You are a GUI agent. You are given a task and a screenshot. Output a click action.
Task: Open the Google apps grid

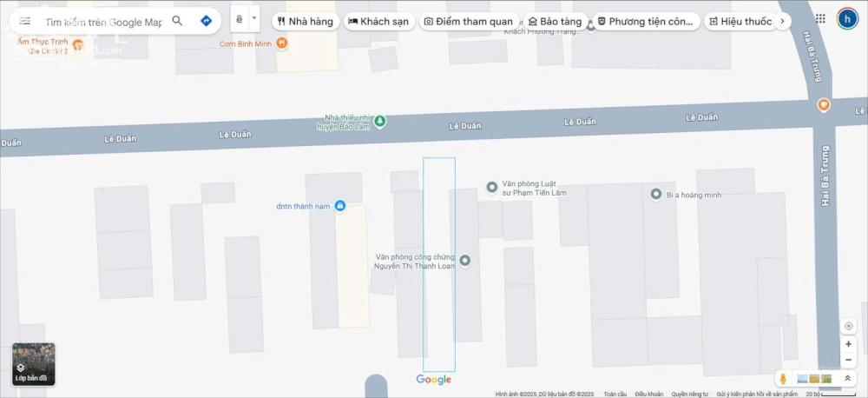pyautogui.click(x=820, y=19)
